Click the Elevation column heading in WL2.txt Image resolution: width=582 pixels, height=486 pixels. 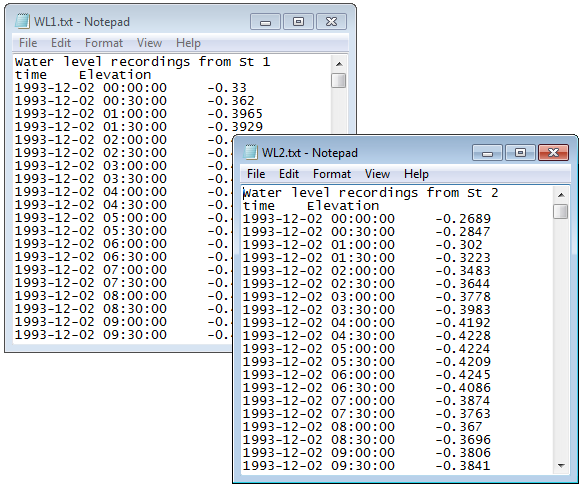click(x=343, y=206)
